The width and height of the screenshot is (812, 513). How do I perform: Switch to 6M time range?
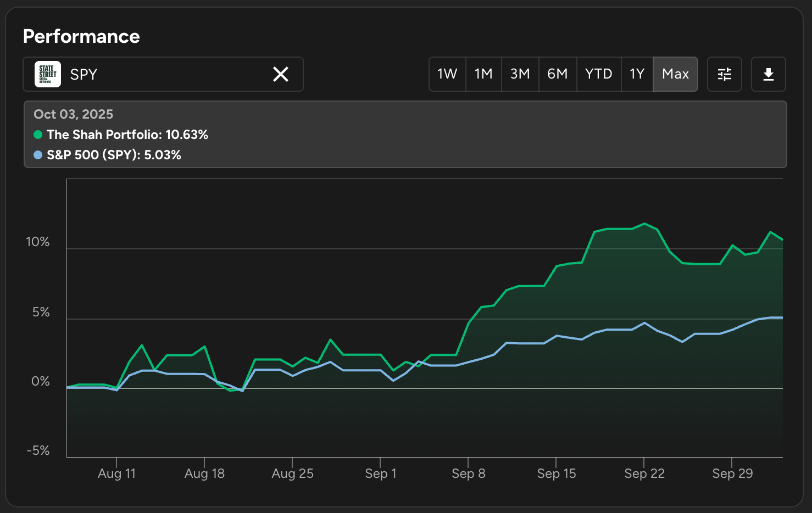[x=558, y=74]
